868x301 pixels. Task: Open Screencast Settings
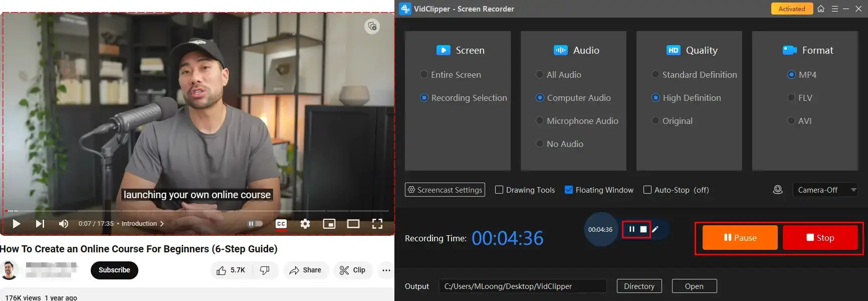[x=445, y=190]
